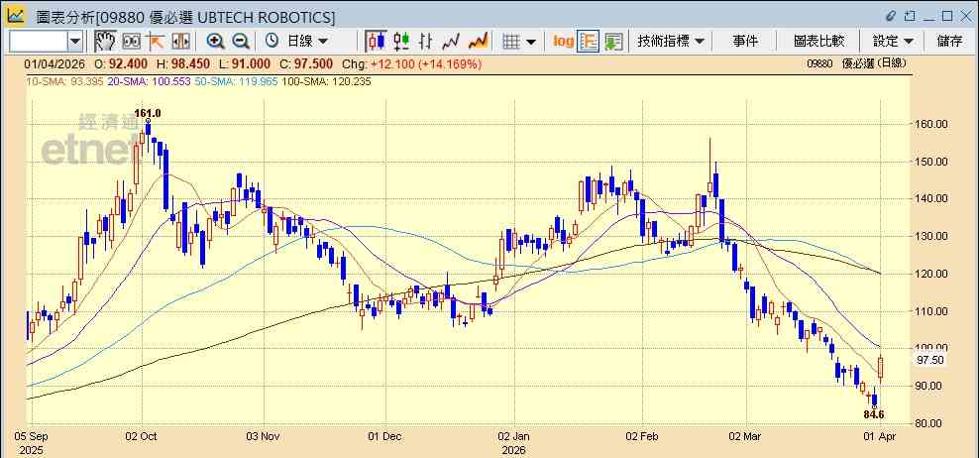The width and height of the screenshot is (980, 458).
Task: Select the hand pan tool
Action: [x=106, y=42]
